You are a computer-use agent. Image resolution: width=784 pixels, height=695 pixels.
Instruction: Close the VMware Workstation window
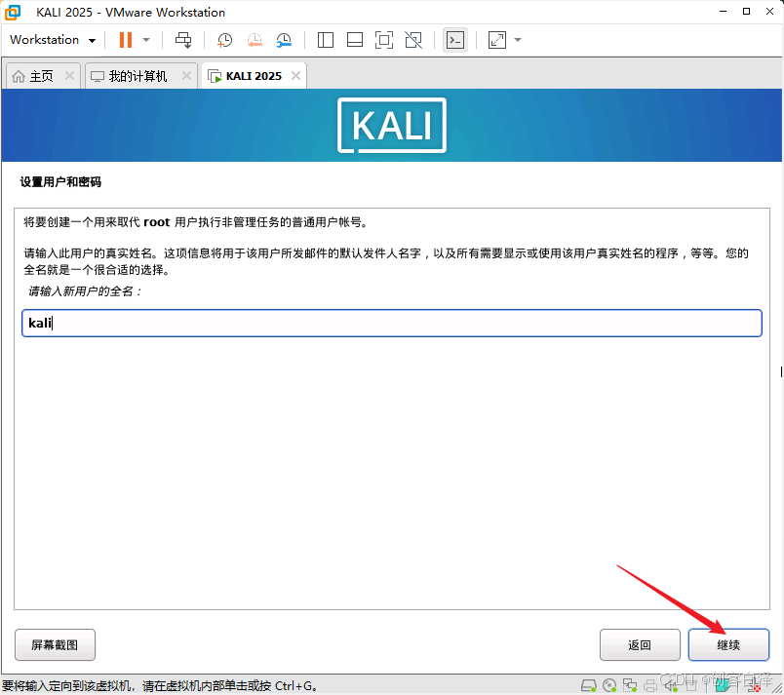(x=770, y=12)
